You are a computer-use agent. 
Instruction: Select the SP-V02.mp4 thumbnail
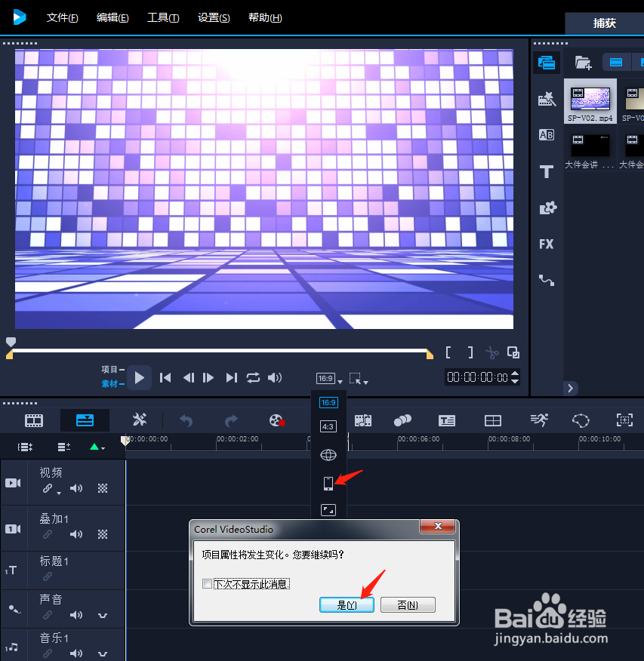tap(590, 101)
